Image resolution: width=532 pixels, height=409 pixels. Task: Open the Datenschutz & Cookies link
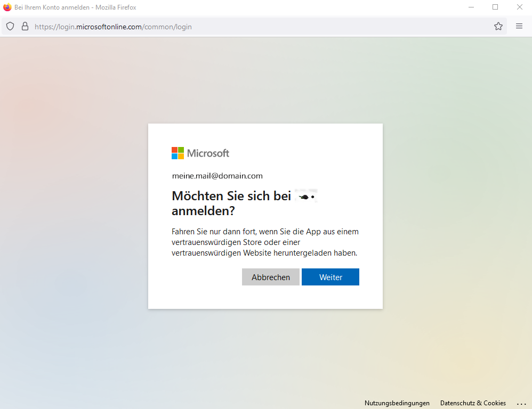pos(473,403)
